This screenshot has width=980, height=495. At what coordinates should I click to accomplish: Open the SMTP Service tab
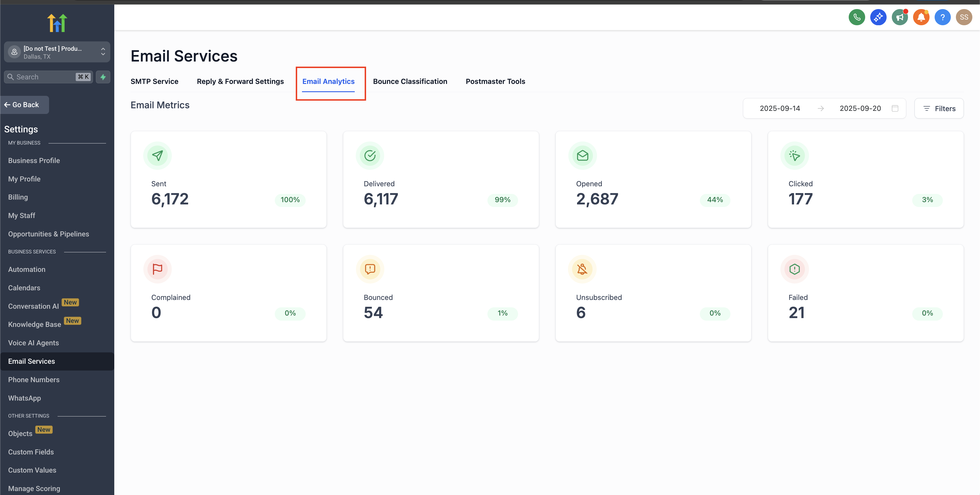click(154, 81)
